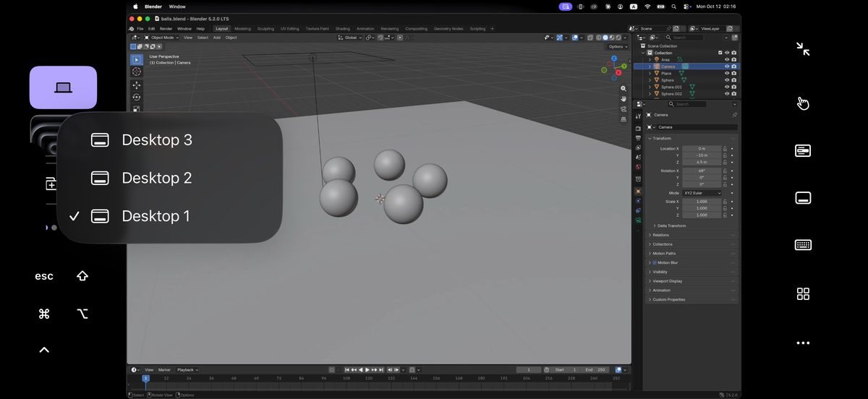Click the Play animation button in timeline
Screen dimensions: 868x399
point(367,370)
